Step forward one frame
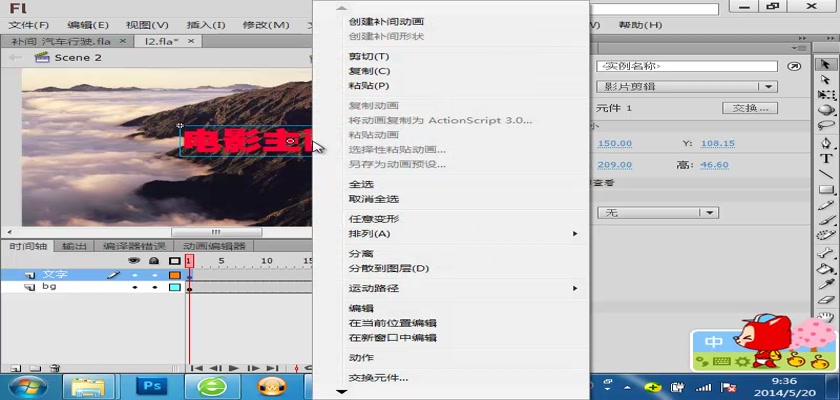The width and height of the screenshot is (840, 400). (x=254, y=368)
